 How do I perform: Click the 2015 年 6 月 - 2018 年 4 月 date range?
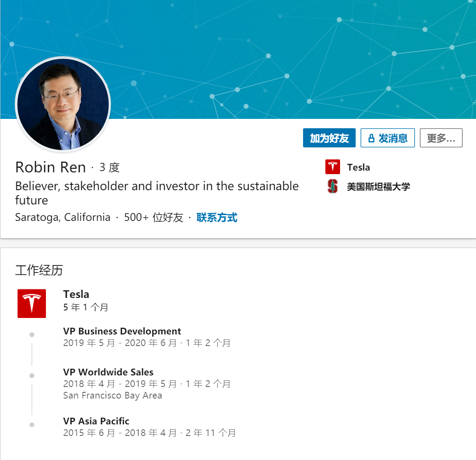pos(120,433)
